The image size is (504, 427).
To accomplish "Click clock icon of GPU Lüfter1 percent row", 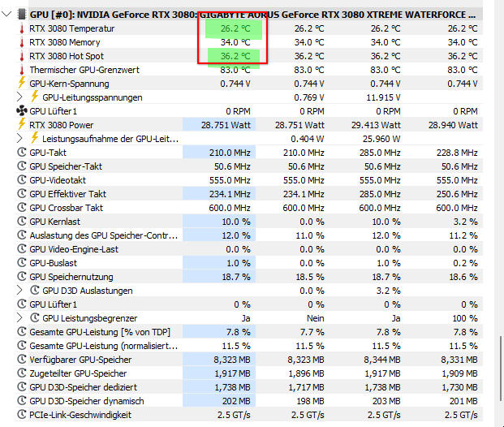I will (22, 304).
